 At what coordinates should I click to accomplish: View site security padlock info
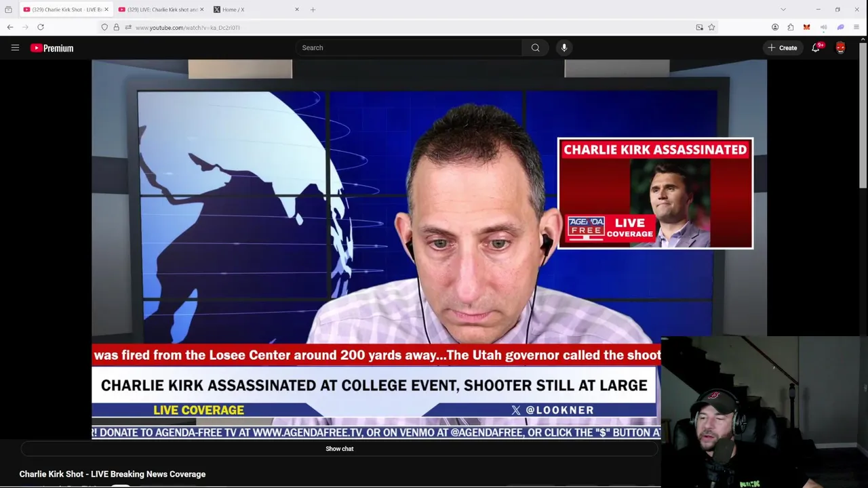116,27
